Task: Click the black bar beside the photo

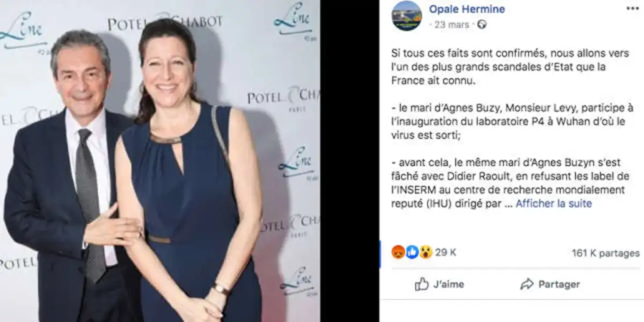Action: point(350,161)
